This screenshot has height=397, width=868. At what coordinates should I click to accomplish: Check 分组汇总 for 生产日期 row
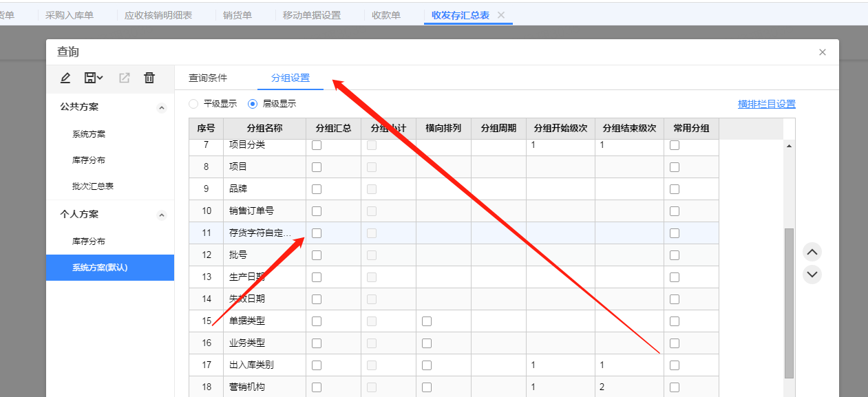point(317,277)
